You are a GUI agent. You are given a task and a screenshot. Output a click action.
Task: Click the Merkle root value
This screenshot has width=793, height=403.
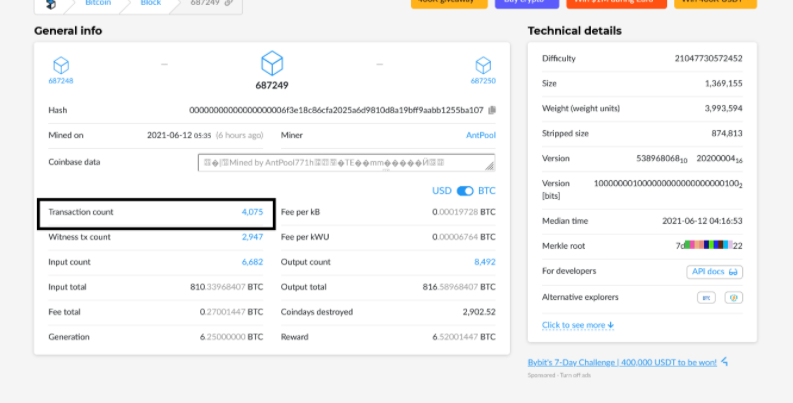click(709, 246)
